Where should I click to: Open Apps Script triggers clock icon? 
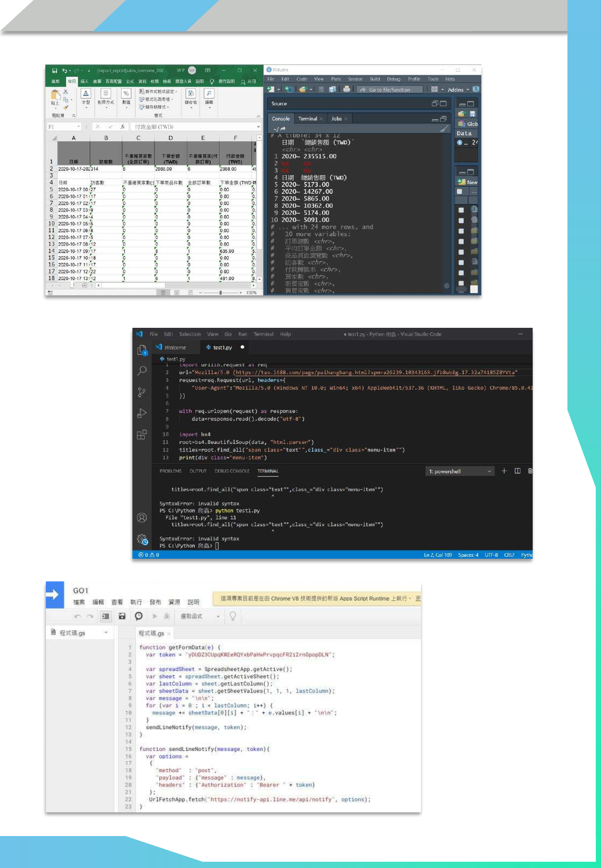pos(139,616)
